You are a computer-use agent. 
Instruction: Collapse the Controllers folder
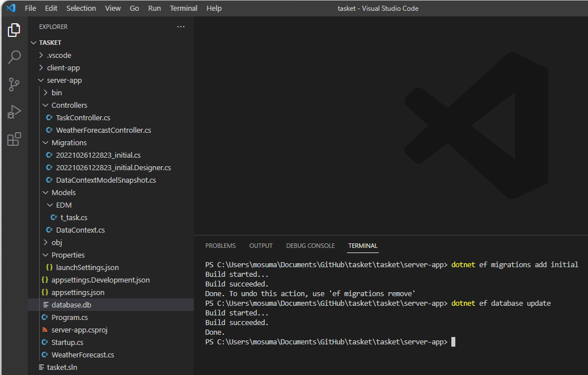[45, 105]
